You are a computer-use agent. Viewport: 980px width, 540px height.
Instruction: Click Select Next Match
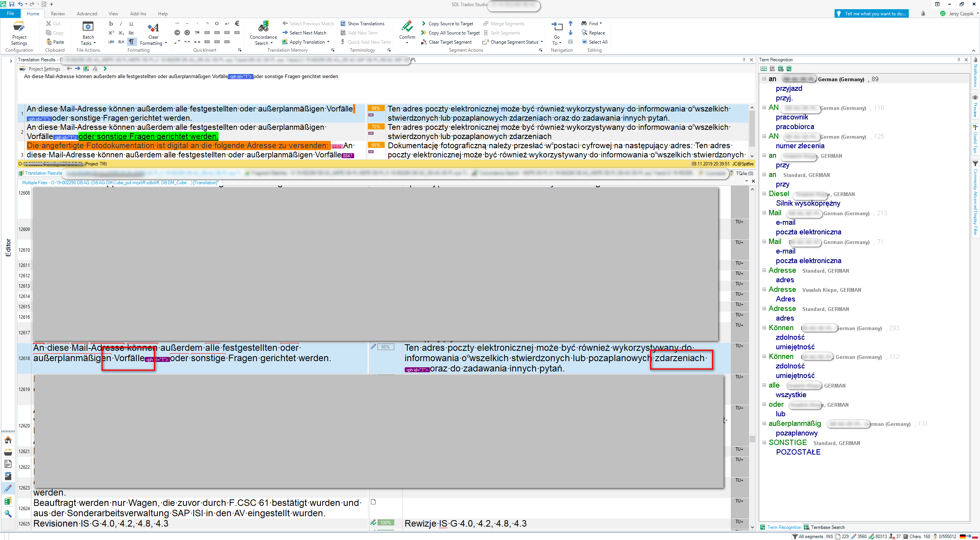pos(304,33)
